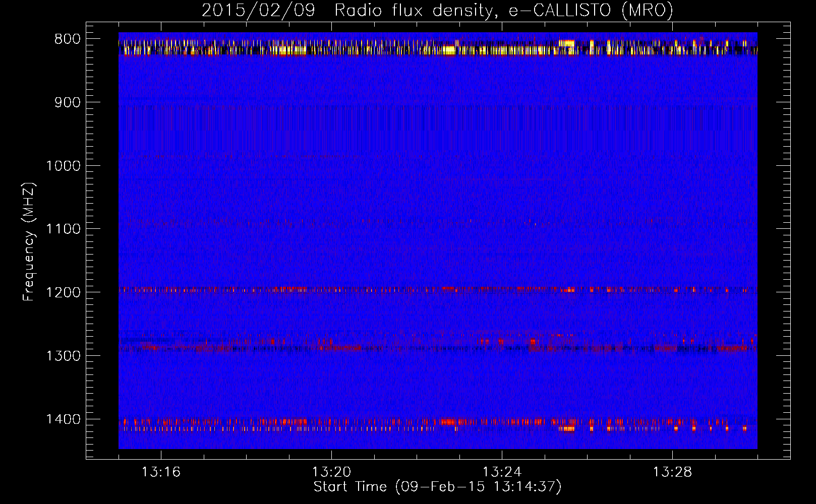The height and width of the screenshot is (504, 816).
Task: Click the date '2015/02/09' in title
Action: (258, 11)
